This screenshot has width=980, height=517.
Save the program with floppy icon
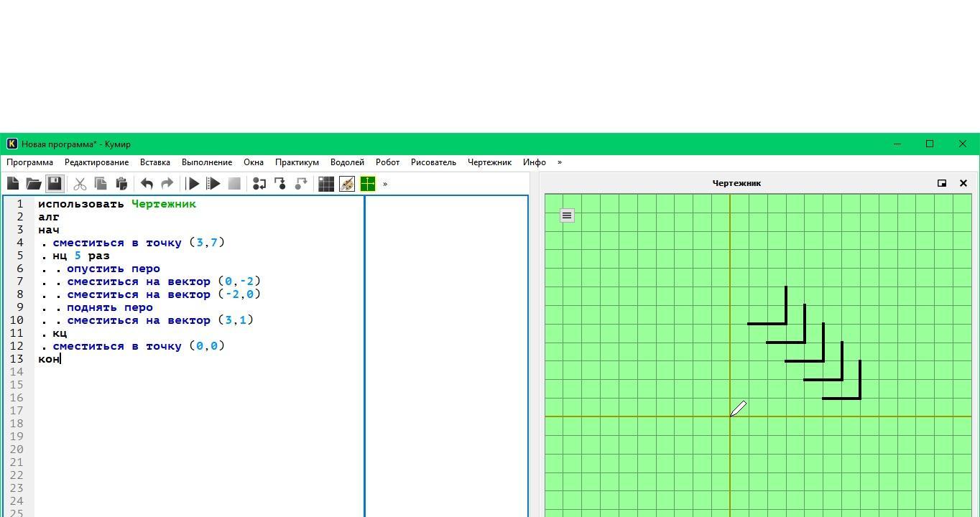(x=55, y=184)
